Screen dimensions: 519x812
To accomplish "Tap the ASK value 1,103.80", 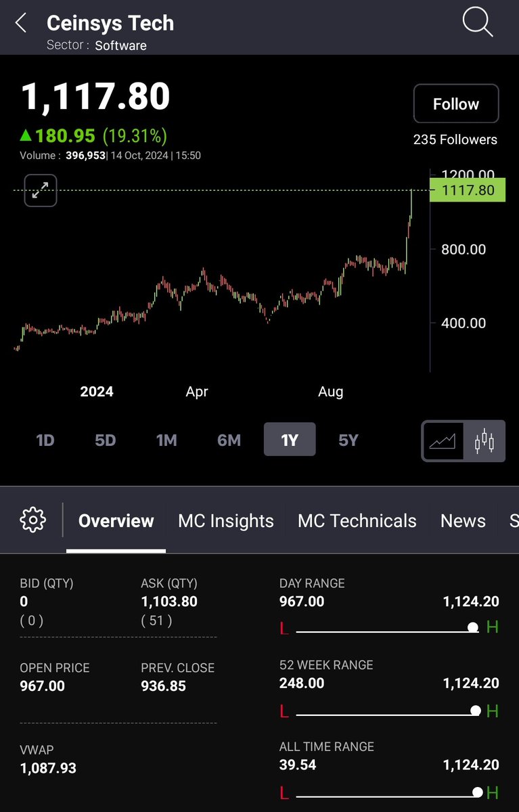I will click(x=169, y=601).
